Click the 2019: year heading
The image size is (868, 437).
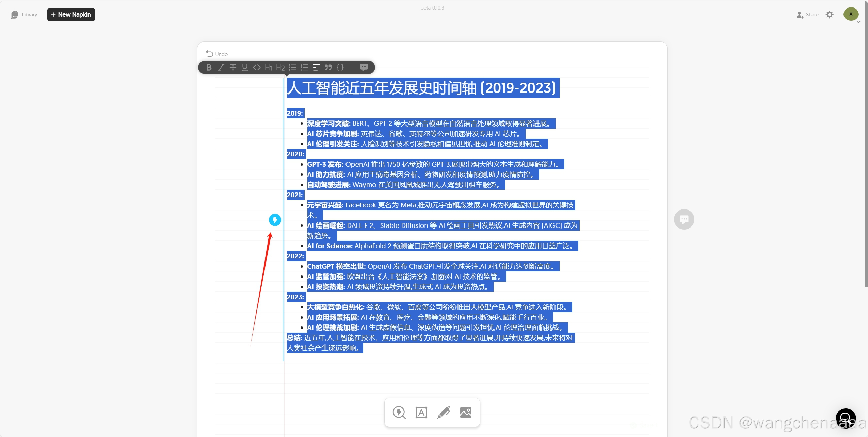[295, 113]
